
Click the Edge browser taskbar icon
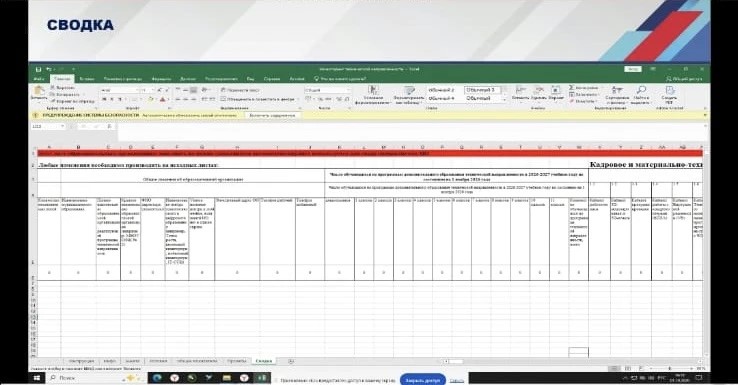pyautogui.click(x=157, y=378)
